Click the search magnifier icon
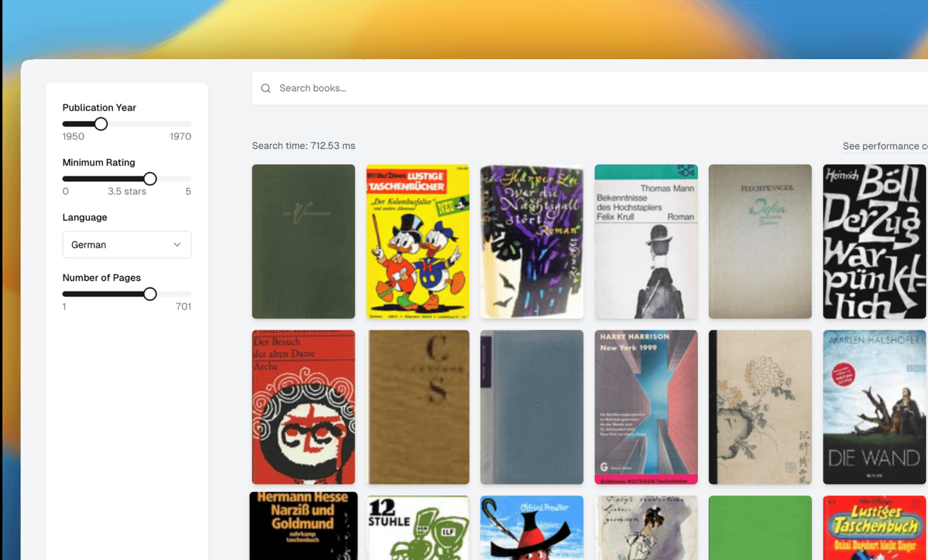Screen dimensions: 928x560 click(266, 88)
